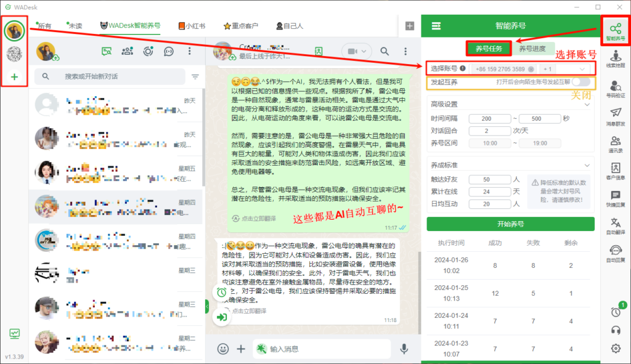Filter chats with the filter icon
The image size is (631, 364).
tap(195, 76)
